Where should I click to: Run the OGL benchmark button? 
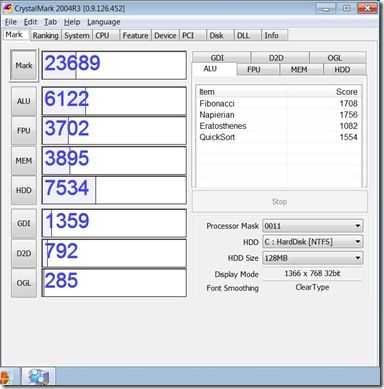pyautogui.click(x=24, y=283)
